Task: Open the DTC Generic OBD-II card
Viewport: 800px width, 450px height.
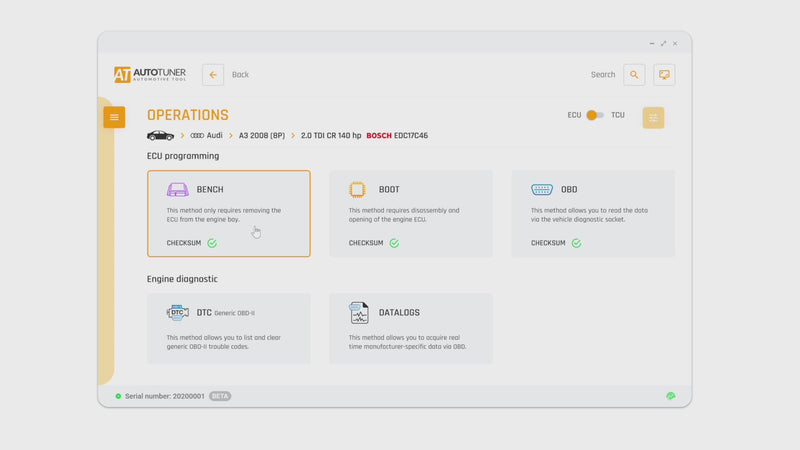Action: pos(228,328)
